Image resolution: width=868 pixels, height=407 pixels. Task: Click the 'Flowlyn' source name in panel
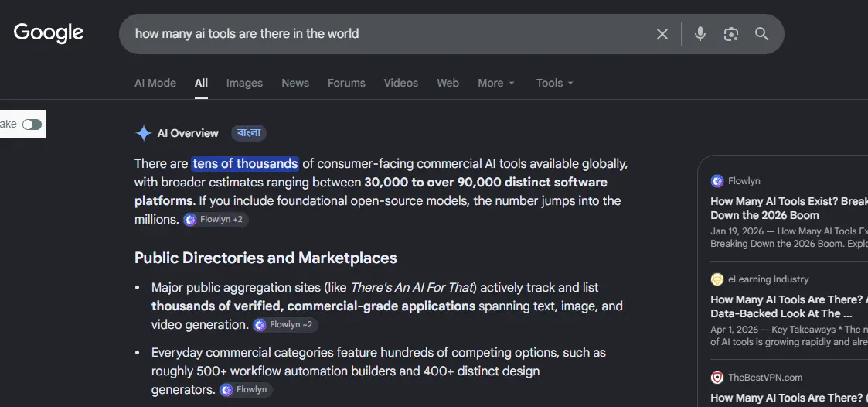point(744,181)
